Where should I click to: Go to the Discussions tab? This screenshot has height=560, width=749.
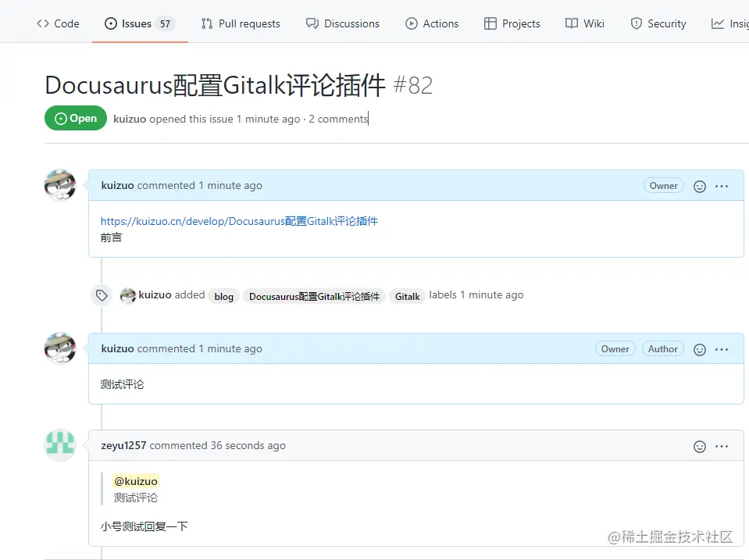tap(343, 23)
